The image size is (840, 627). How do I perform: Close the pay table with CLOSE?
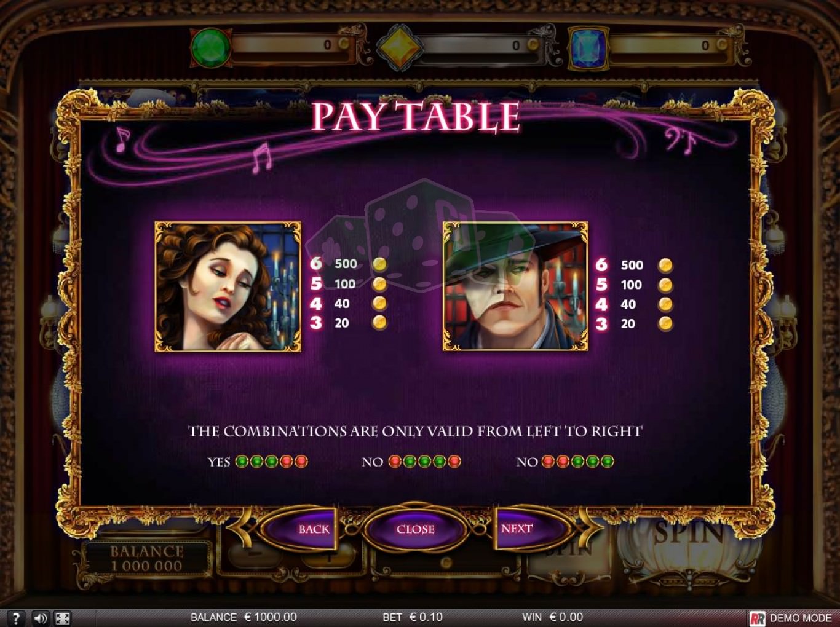[x=416, y=529]
